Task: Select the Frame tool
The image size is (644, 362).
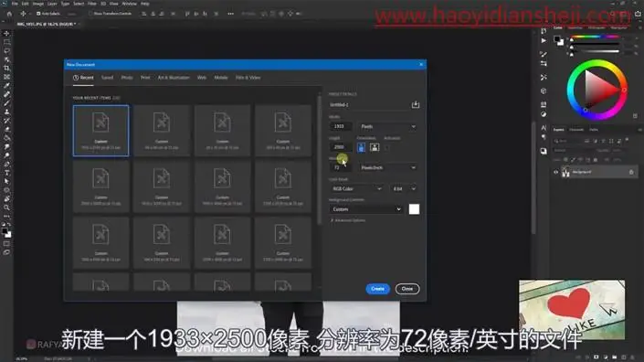Action: (6, 77)
